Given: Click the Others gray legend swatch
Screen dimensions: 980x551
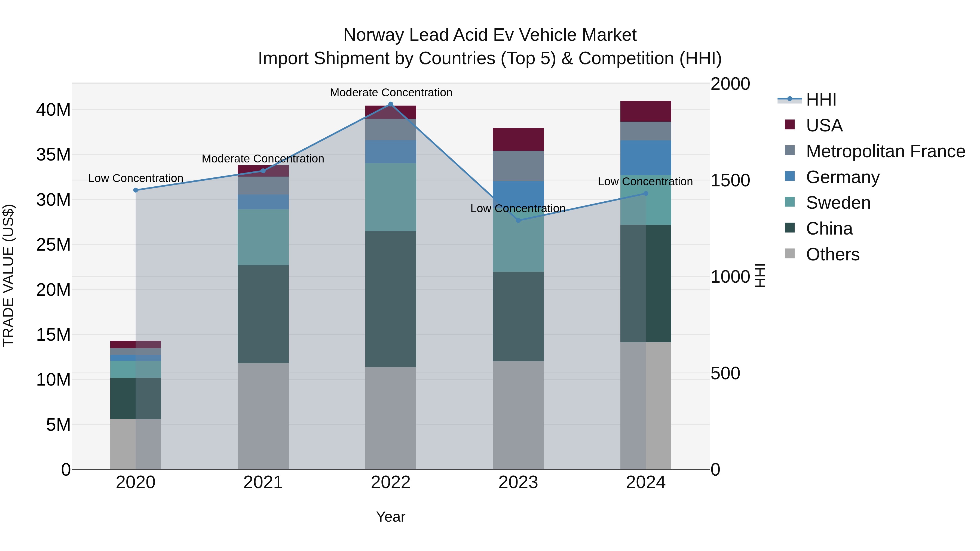Looking at the screenshot, I should coord(790,253).
